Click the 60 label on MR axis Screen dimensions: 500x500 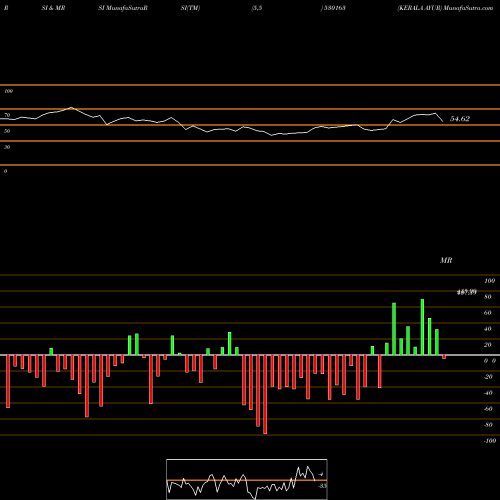click(488, 313)
